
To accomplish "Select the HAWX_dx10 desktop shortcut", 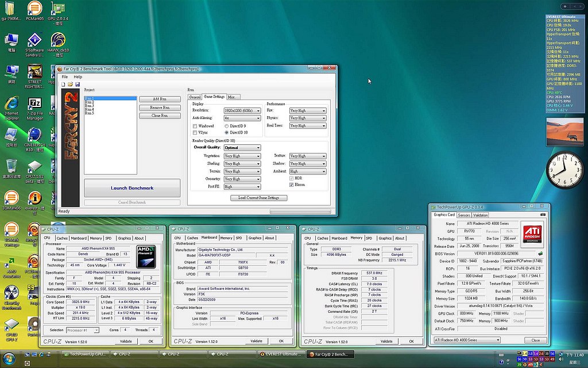I will (58, 45).
